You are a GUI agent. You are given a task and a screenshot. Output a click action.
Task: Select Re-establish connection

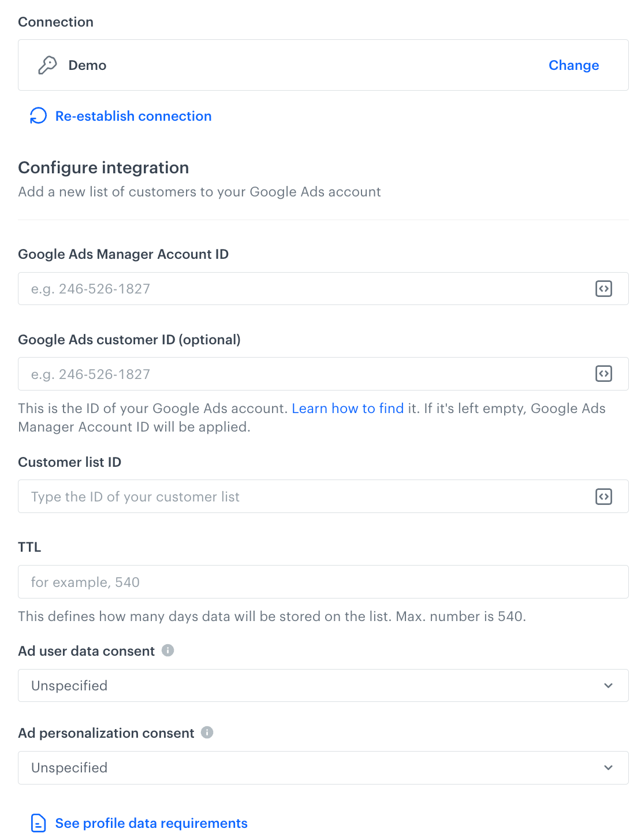tap(133, 116)
